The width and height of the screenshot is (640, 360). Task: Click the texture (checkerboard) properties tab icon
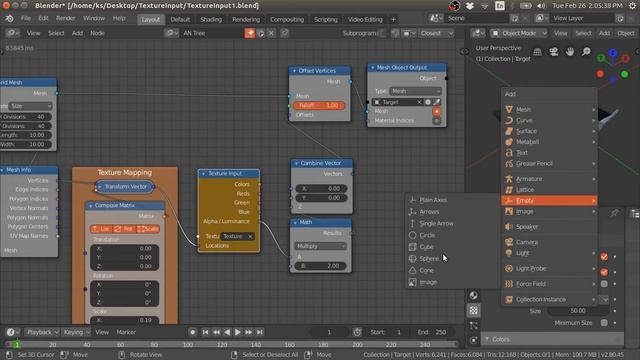coord(473,311)
